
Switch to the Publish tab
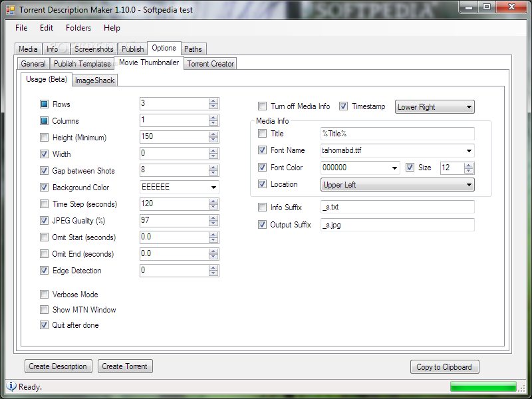tap(132, 49)
